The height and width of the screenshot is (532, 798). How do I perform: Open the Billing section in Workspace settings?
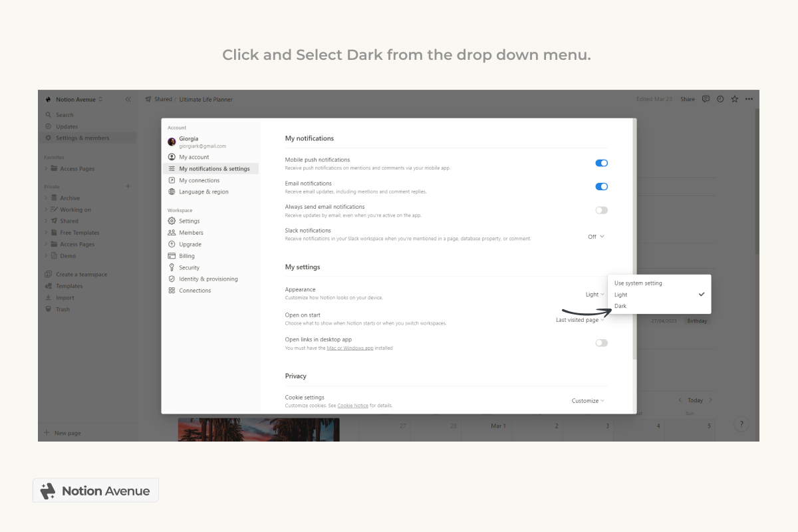pos(188,255)
